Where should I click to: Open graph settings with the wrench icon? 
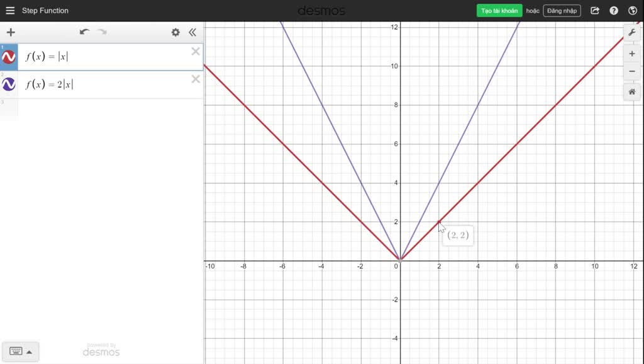coord(632,32)
